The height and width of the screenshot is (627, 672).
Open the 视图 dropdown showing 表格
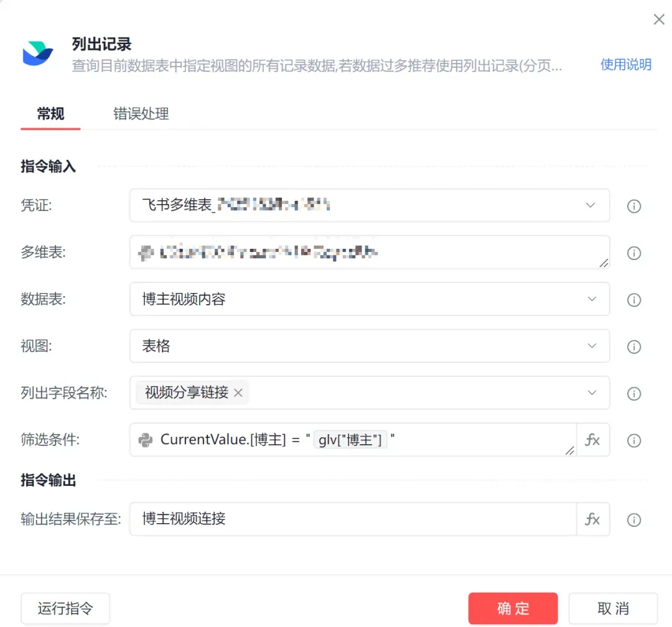pyautogui.click(x=590, y=346)
